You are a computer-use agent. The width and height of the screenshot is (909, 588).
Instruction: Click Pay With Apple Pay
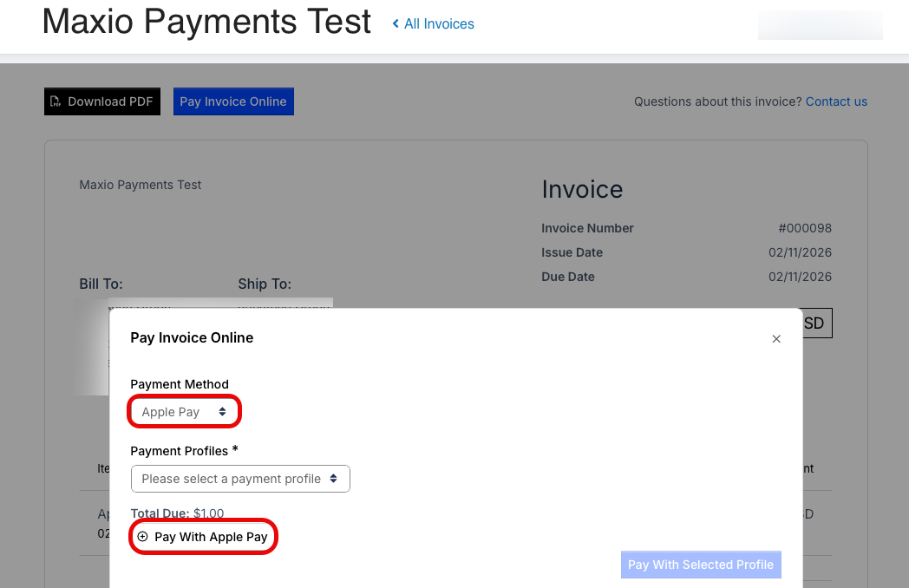click(204, 537)
